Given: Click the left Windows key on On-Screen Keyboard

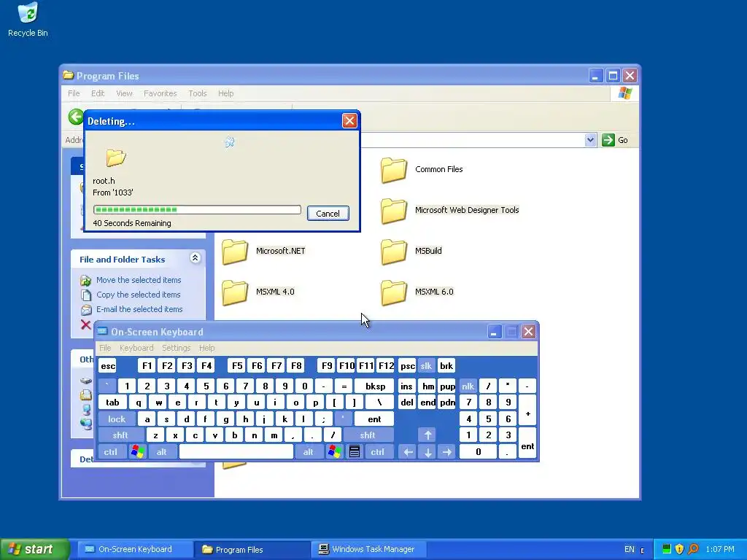Looking at the screenshot, I should coord(138,452).
